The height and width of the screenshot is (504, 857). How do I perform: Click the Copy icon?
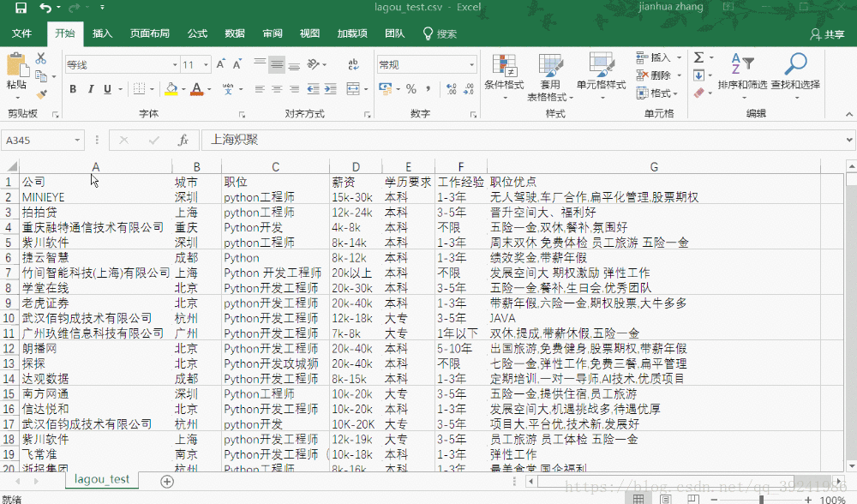point(41,76)
